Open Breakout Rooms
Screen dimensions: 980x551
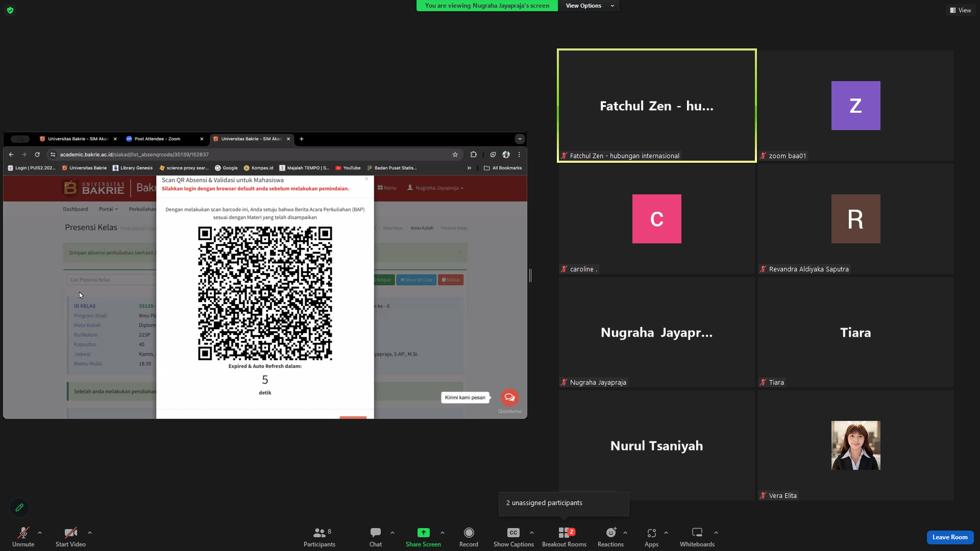click(564, 537)
